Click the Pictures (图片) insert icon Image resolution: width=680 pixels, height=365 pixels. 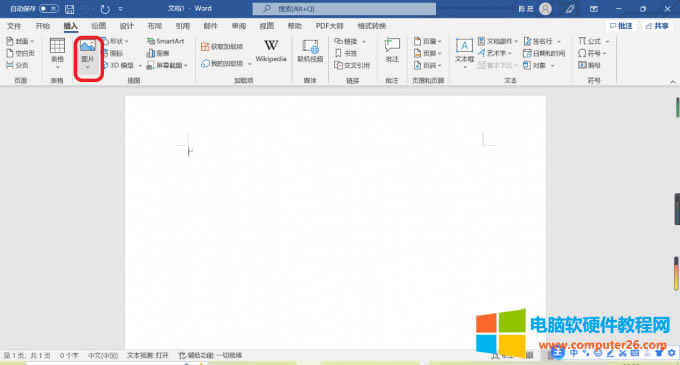(x=88, y=54)
